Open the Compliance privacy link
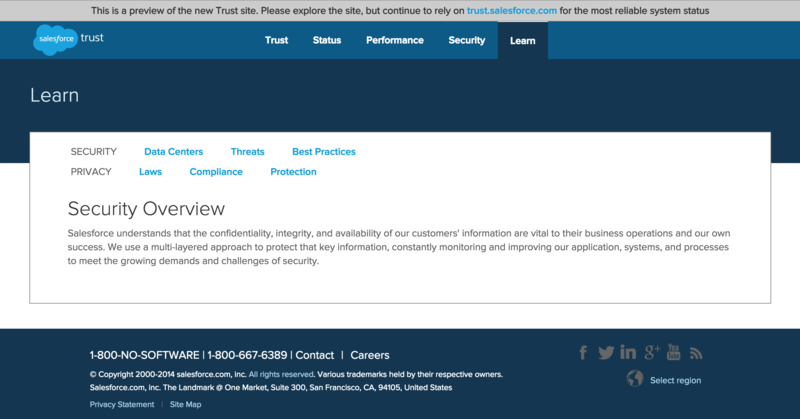 click(216, 172)
